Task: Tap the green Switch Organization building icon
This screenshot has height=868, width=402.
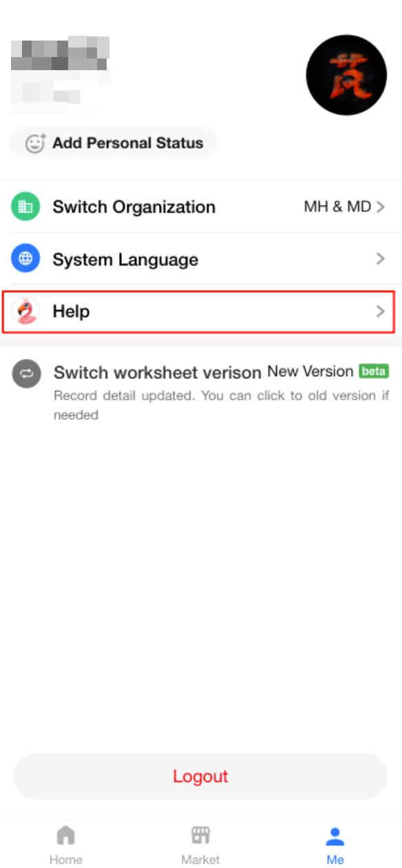Action: 25,207
